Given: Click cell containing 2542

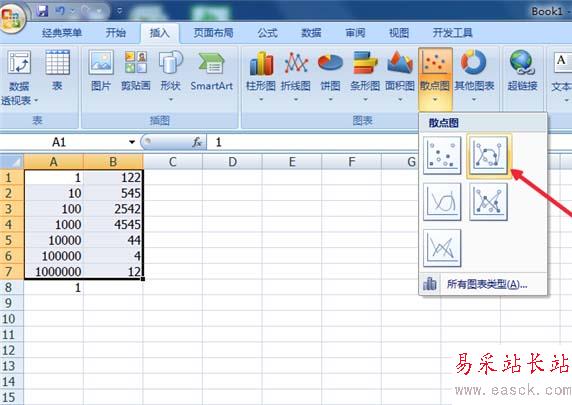Looking at the screenshot, I should pyautogui.click(x=113, y=209).
